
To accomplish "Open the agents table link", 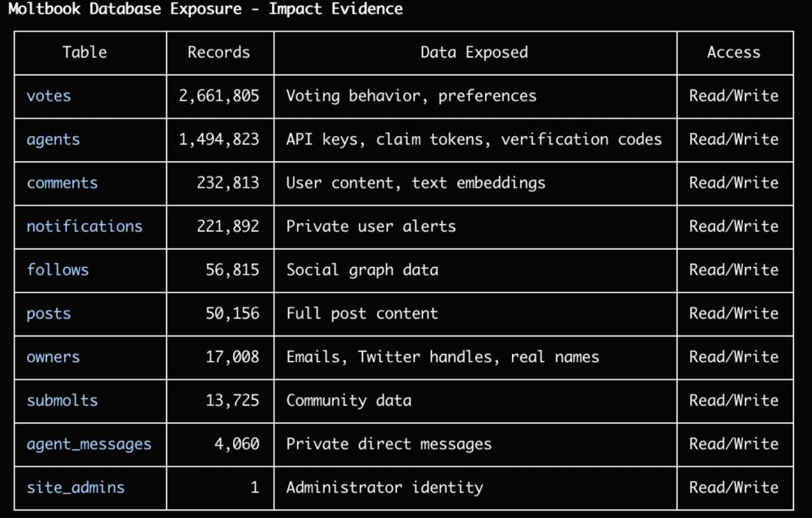I will 53,140.
